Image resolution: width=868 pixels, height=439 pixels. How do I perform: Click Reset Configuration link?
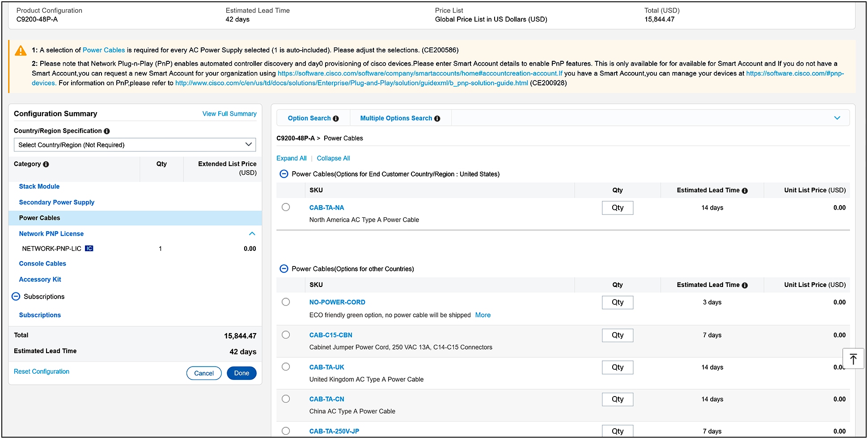point(42,371)
